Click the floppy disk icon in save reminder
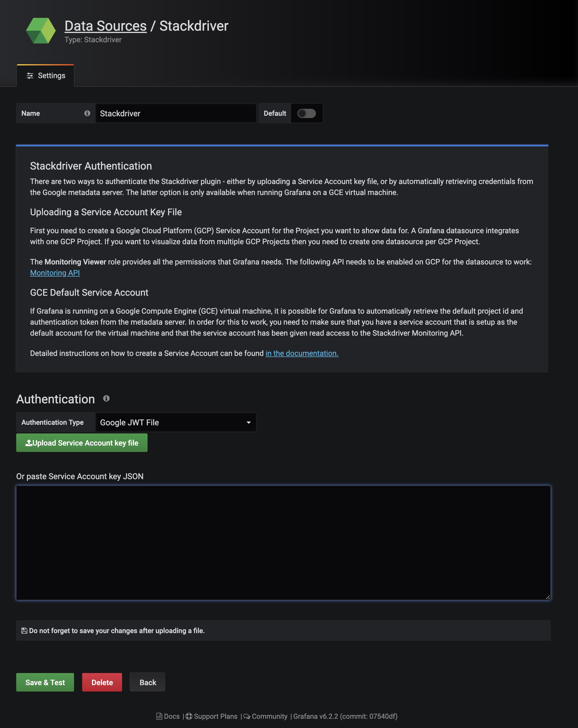Viewport: 578px width, 728px height. [24, 631]
